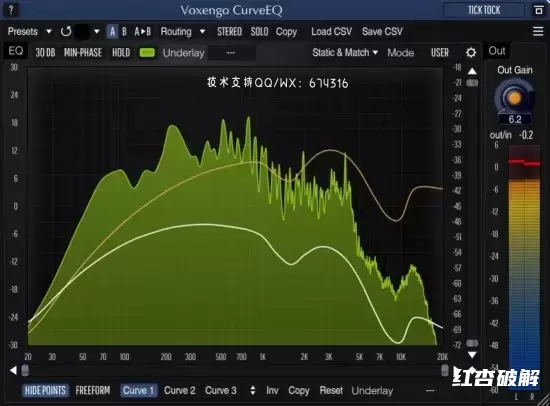This screenshot has width=550, height=406.
Task: Click the right horizontal zoom scrollbar handle
Action: [x=444, y=370]
